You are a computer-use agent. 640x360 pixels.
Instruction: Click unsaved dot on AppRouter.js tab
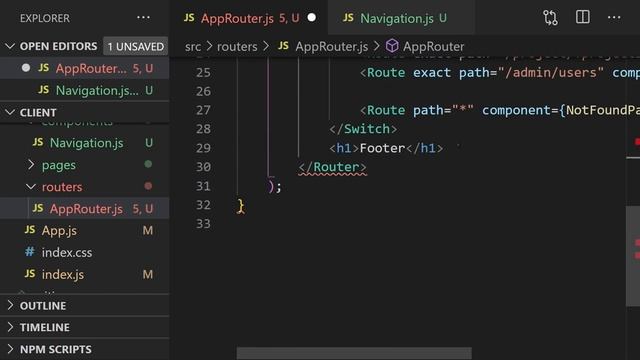pyautogui.click(x=311, y=18)
